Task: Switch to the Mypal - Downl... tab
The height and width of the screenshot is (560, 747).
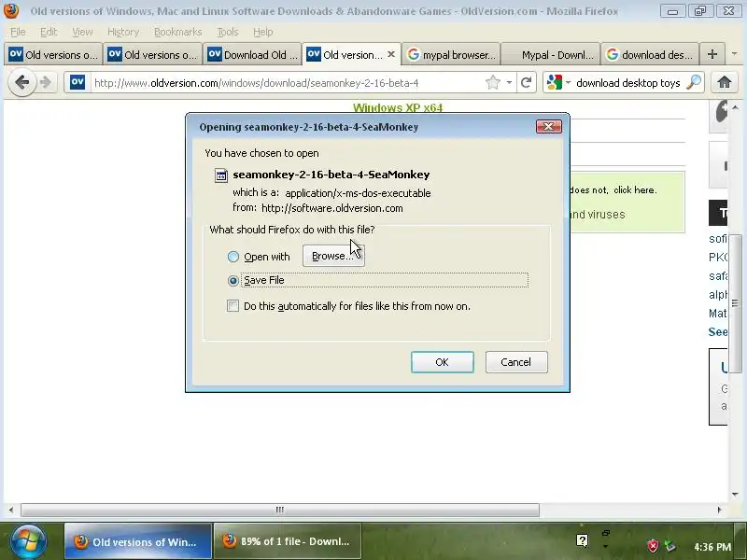Action: (x=551, y=54)
